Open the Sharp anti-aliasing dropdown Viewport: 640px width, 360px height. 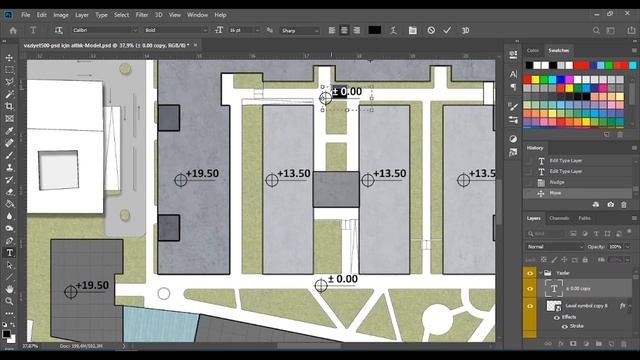[x=316, y=31]
